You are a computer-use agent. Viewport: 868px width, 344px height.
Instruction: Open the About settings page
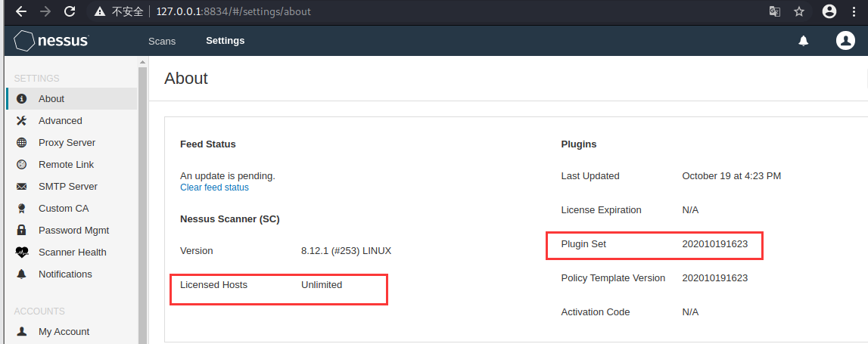point(72,99)
